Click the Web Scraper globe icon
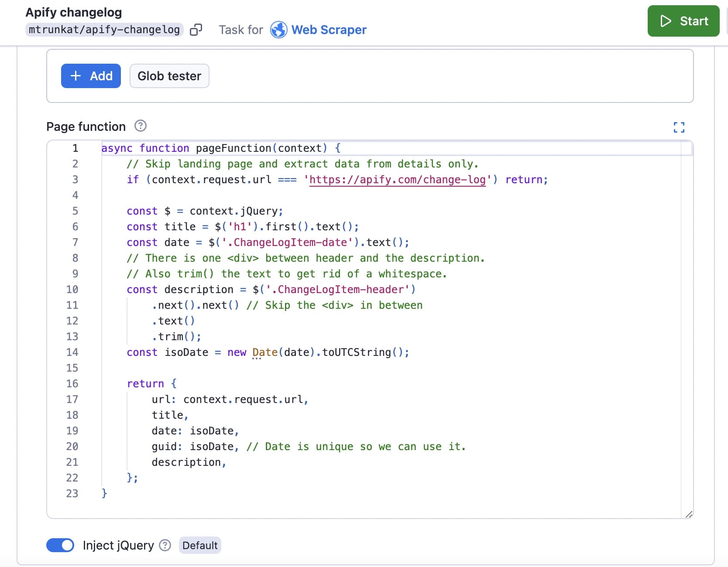Screen dimensions: 728x567 [x=279, y=30]
